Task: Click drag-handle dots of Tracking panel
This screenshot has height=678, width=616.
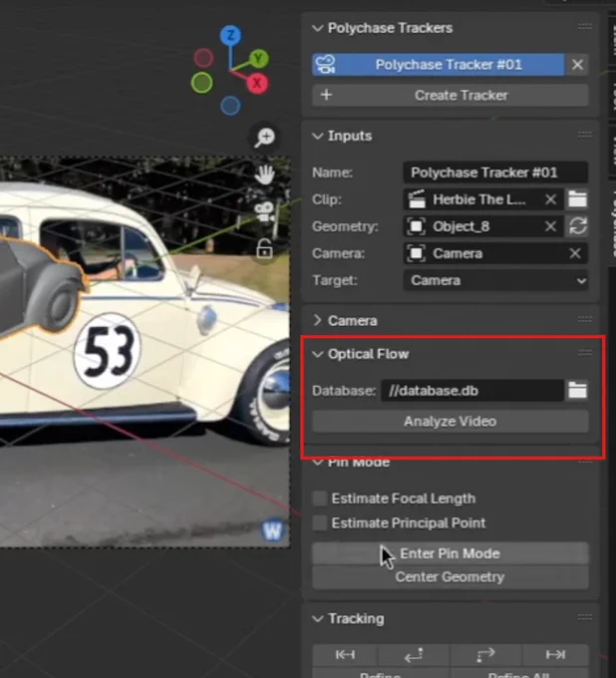Action: (585, 617)
